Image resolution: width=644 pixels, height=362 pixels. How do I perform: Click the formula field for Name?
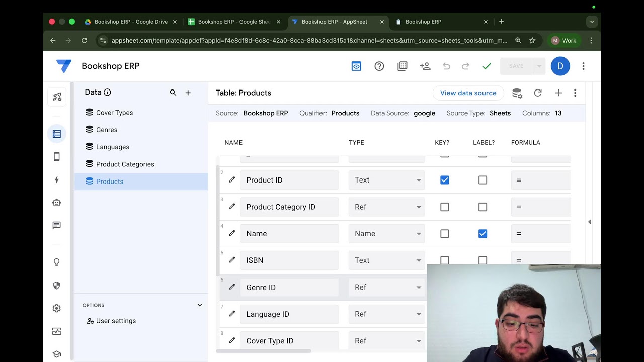tap(541, 234)
